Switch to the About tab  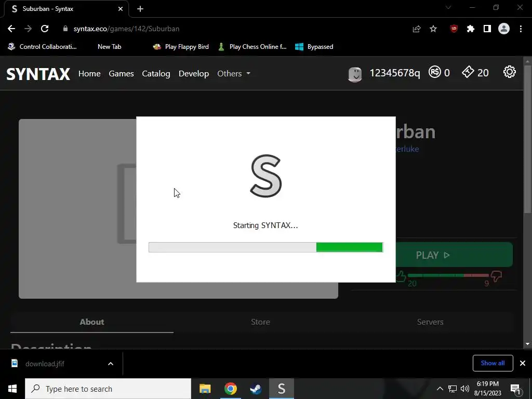tap(92, 322)
